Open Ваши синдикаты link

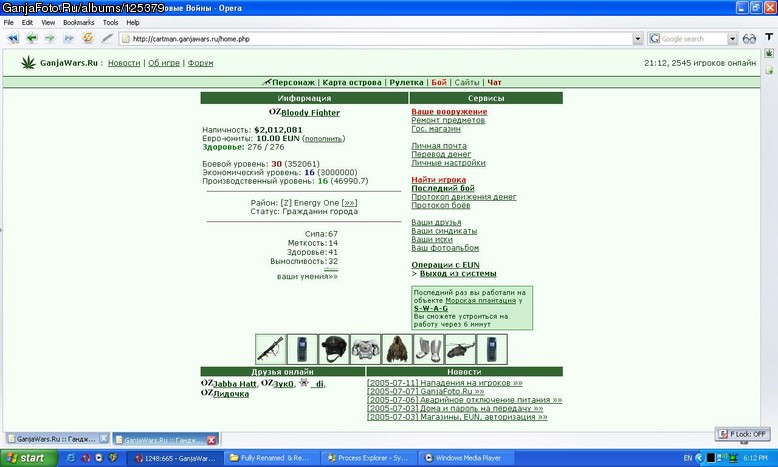tap(444, 231)
